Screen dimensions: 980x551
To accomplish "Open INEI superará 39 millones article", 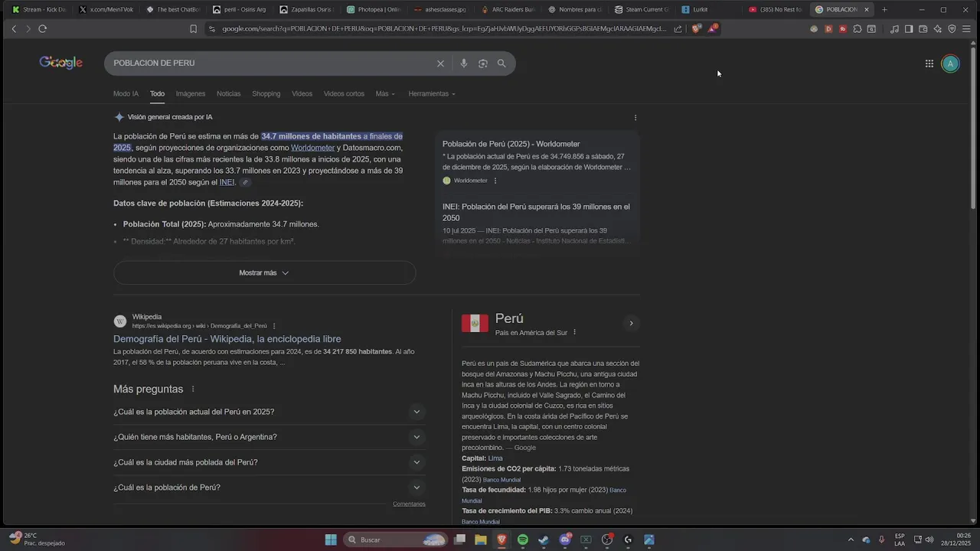I will (536, 212).
